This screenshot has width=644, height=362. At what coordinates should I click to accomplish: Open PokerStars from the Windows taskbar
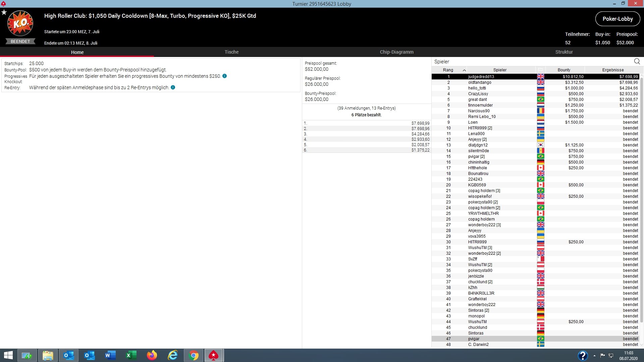(x=214, y=355)
